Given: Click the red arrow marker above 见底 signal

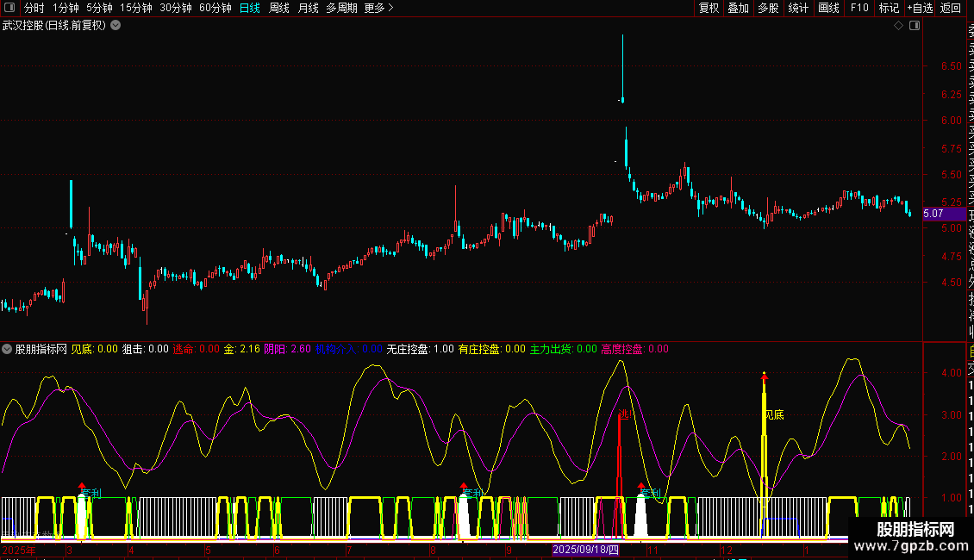Looking at the screenshot, I should click(x=764, y=376).
